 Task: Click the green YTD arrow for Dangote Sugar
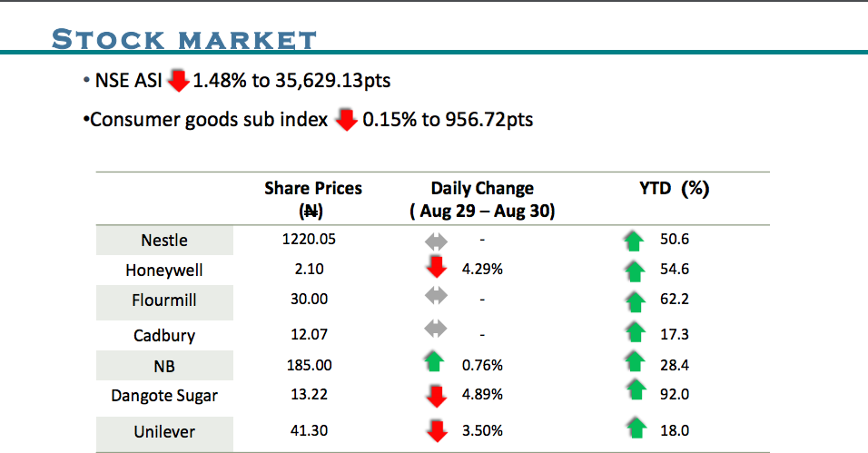[634, 392]
